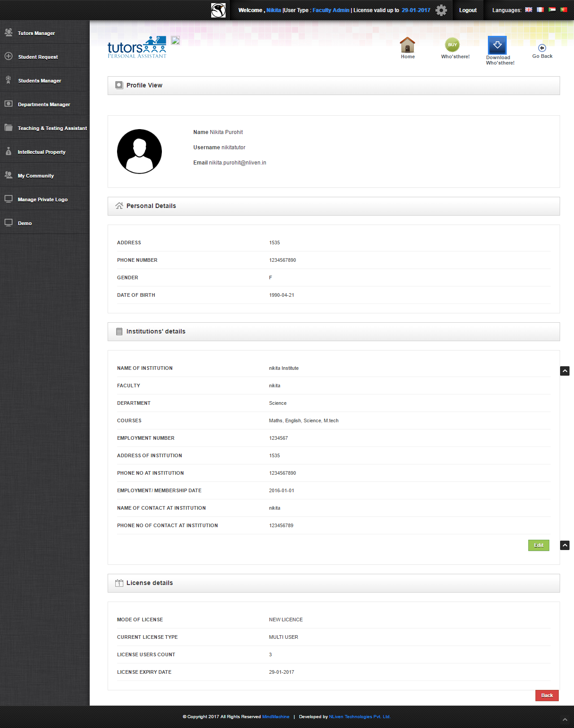Click the Manage Private Logo monitor icon
Image resolution: width=574 pixels, height=728 pixels.
(9, 199)
